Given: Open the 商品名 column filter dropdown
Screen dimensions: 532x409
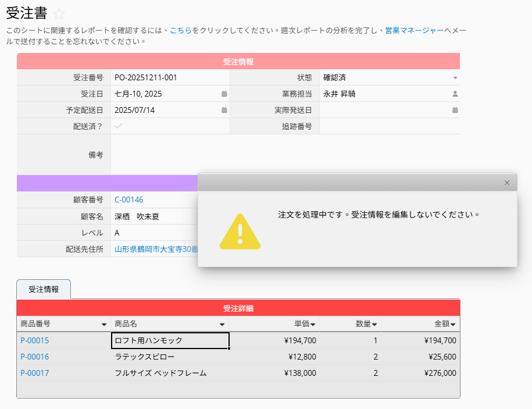Looking at the screenshot, I should (x=222, y=325).
